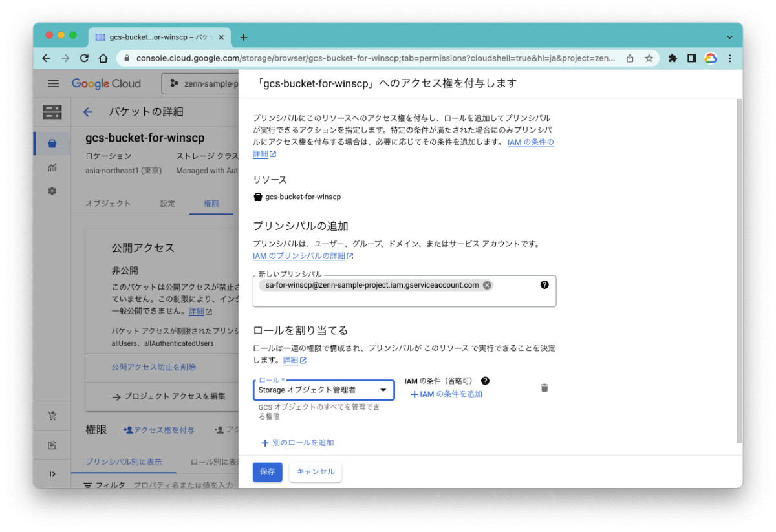Screen dimensions: 776x532
Task: Click the 詳細 link in the 公開アクセス card
Action: click(200, 312)
